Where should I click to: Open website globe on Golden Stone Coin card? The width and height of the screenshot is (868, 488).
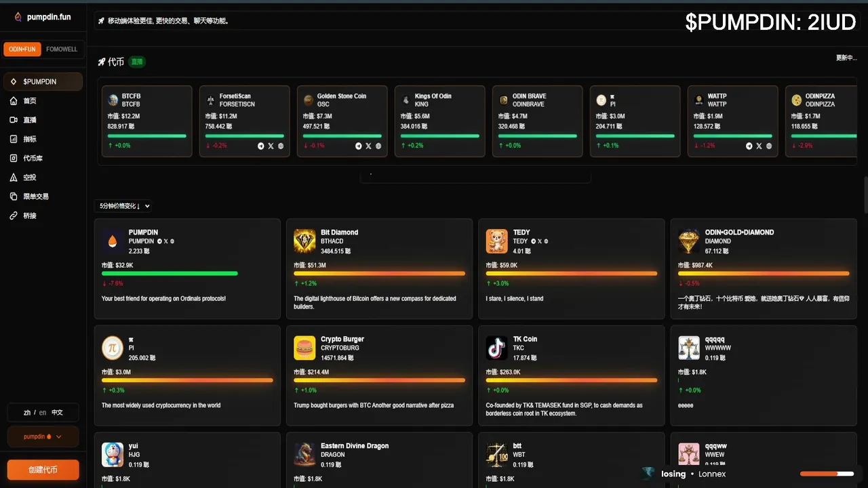[378, 146]
